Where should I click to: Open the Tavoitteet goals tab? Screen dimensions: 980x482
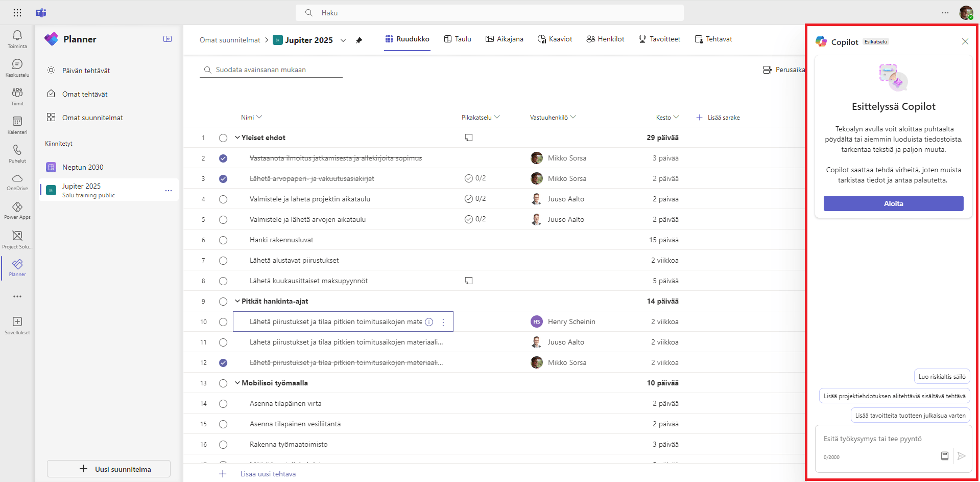point(659,39)
